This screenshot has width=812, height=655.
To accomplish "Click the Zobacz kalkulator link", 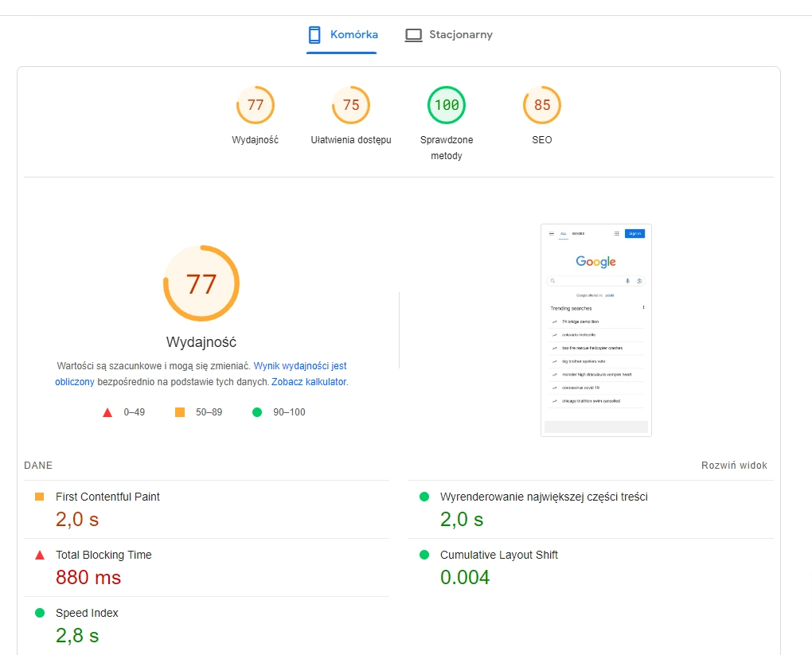I will point(308,381).
